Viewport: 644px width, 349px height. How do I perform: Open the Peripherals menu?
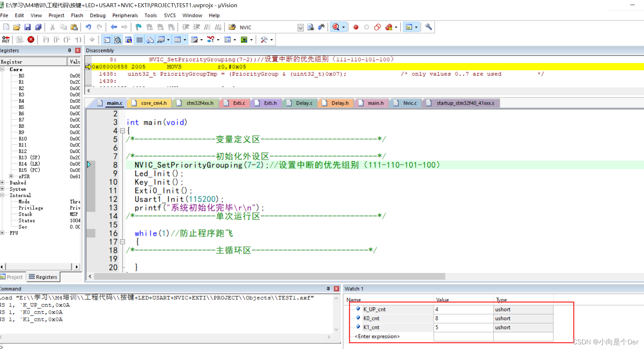125,15
